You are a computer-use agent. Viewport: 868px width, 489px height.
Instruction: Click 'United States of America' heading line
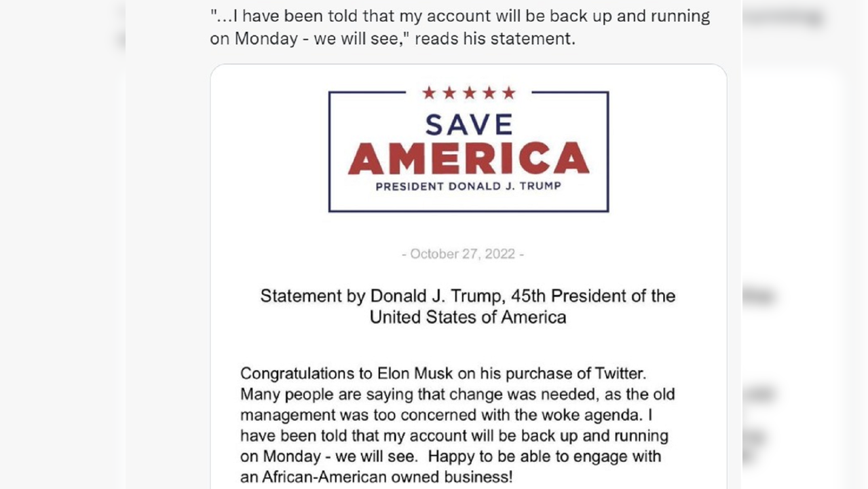[468, 317]
